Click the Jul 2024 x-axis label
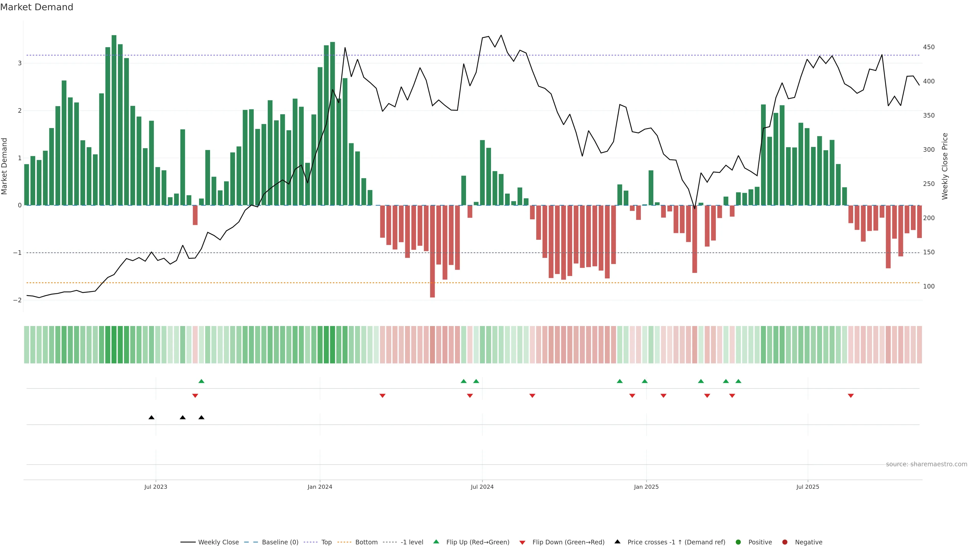This screenshot has height=551, width=980. (x=482, y=487)
